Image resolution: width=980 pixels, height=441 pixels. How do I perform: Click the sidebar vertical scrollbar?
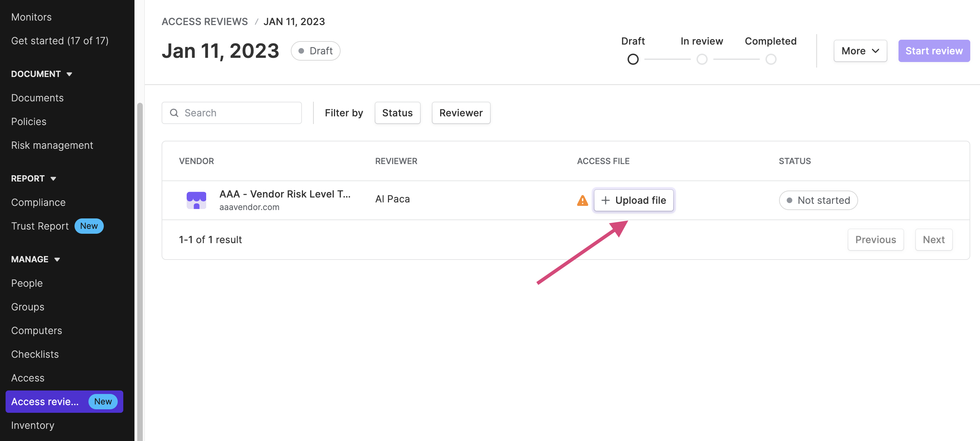[x=140, y=272]
